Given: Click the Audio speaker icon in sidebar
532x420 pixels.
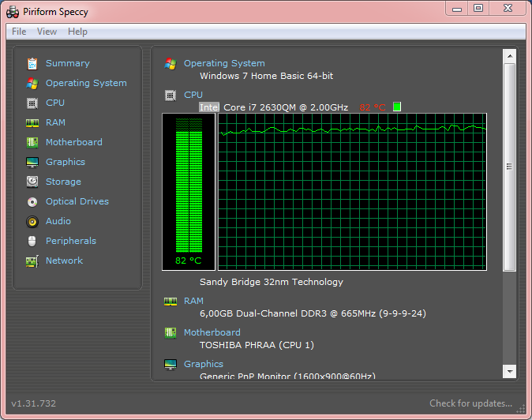Looking at the screenshot, I should (32, 222).
